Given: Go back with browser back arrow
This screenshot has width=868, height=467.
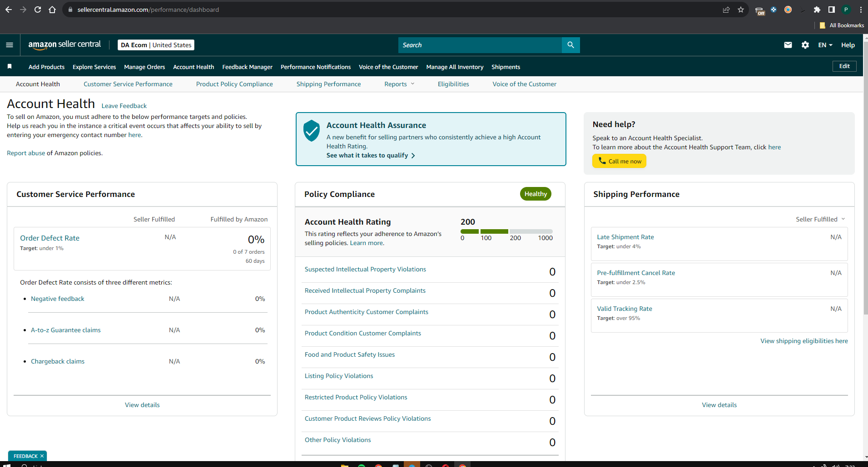Looking at the screenshot, I should pos(9,10).
